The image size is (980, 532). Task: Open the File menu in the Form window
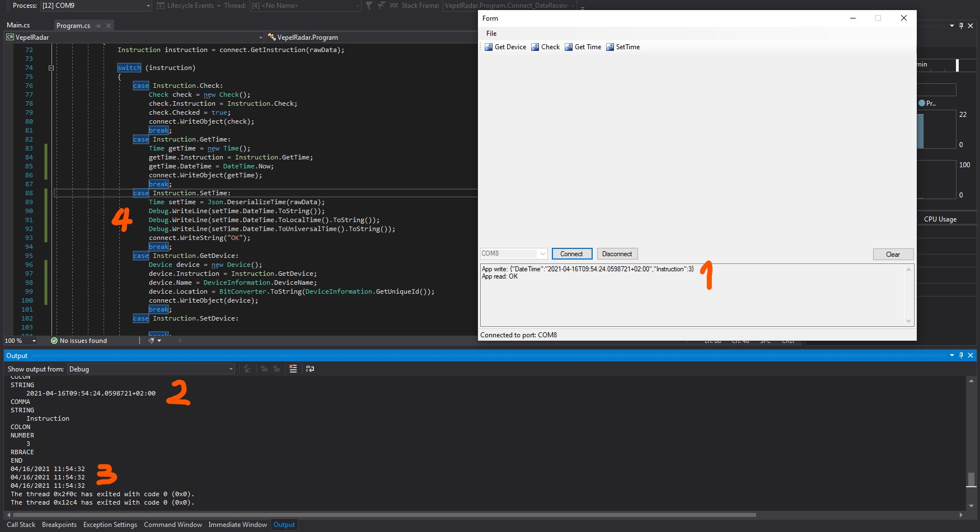(491, 34)
